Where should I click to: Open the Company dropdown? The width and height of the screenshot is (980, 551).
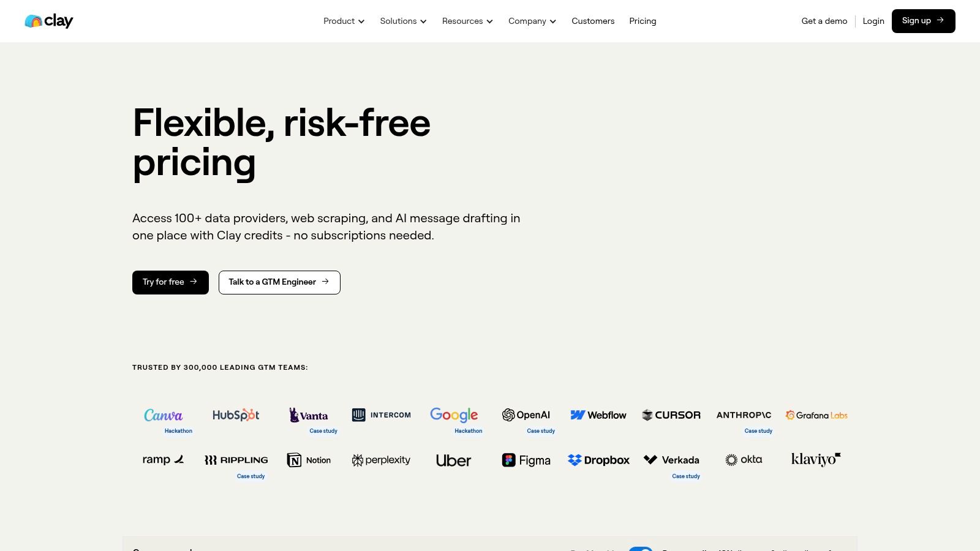click(532, 21)
